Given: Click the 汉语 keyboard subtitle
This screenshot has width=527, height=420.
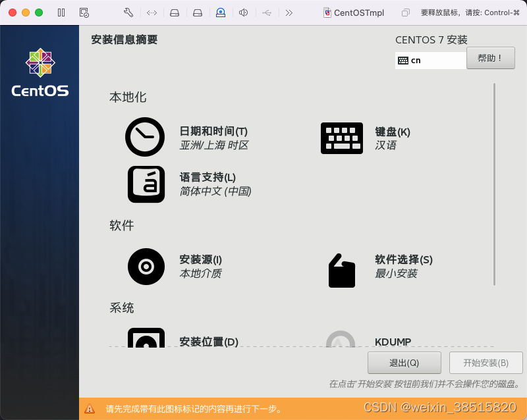Looking at the screenshot, I should coord(386,145).
